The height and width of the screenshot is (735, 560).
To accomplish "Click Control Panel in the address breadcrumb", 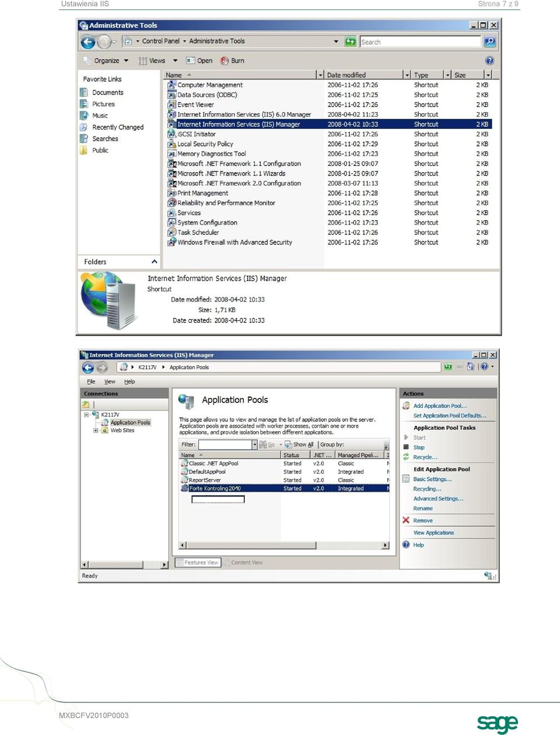I will [x=161, y=41].
